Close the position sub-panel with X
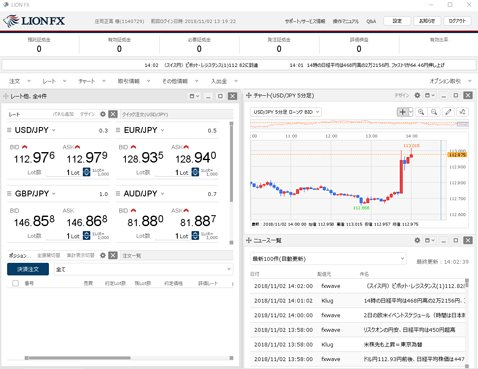This screenshot has width=478, height=369. click(113, 255)
